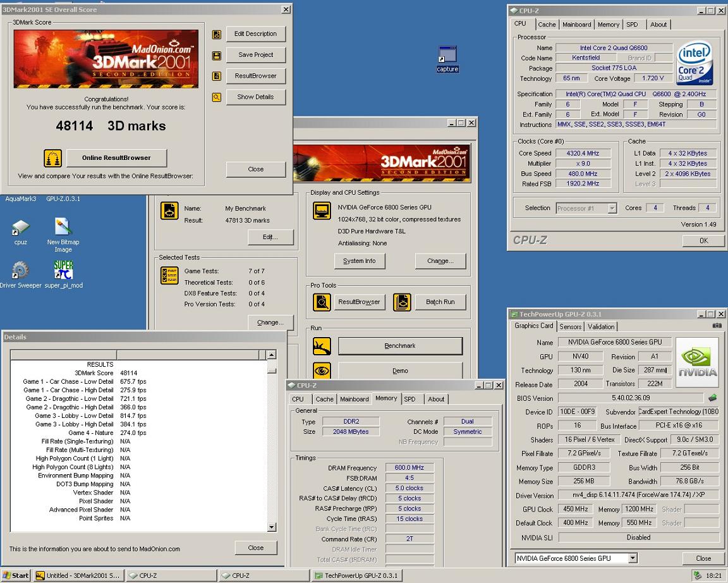The width and height of the screenshot is (728, 583).
Task: Select the New Bitmap Image desktop icon
Action: [x=63, y=235]
